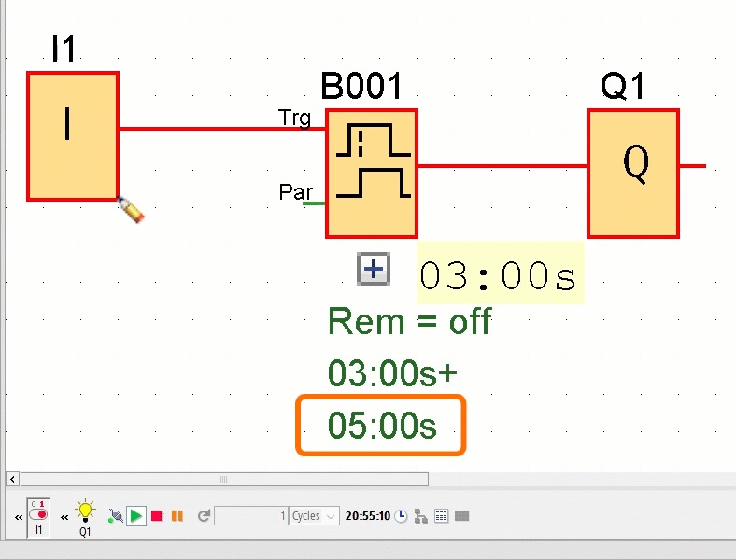Open the data table icon in simulation bar
This screenshot has height=560, width=736.
click(441, 516)
